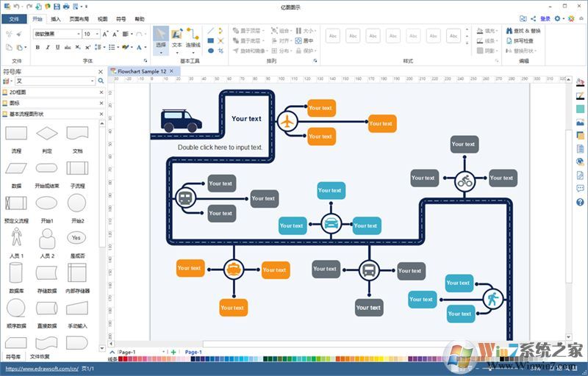Viewport: 588px width, 376px height.
Task: Open the font name dropdown
Action: pyautogui.click(x=77, y=34)
